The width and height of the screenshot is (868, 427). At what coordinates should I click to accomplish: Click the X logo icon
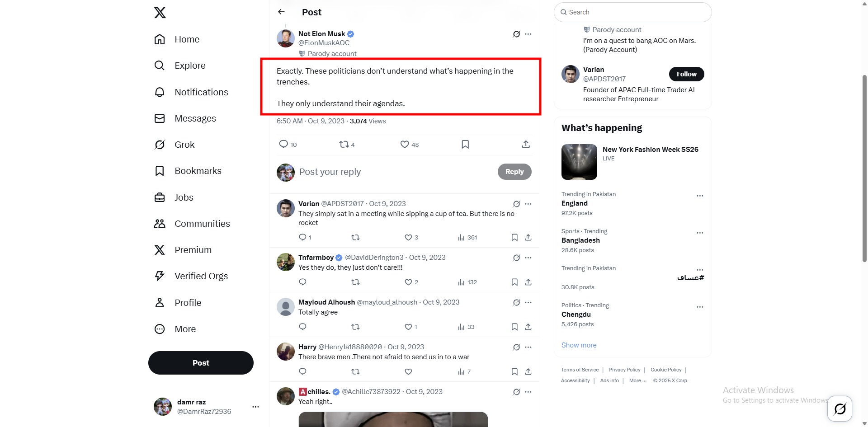160,13
